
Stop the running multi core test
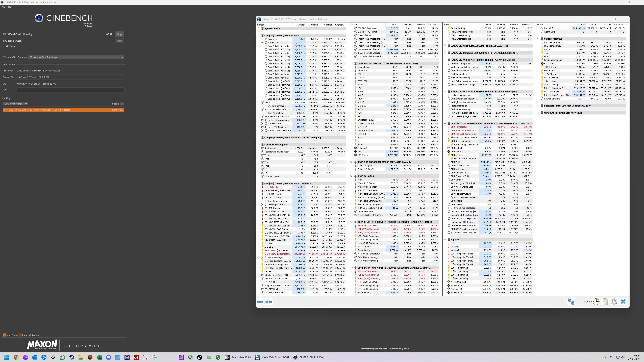pyautogui.click(x=119, y=34)
